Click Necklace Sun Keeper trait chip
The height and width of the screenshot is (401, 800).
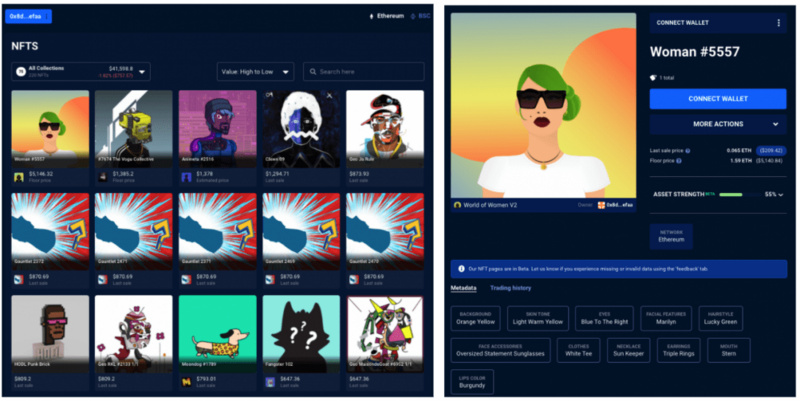click(629, 350)
